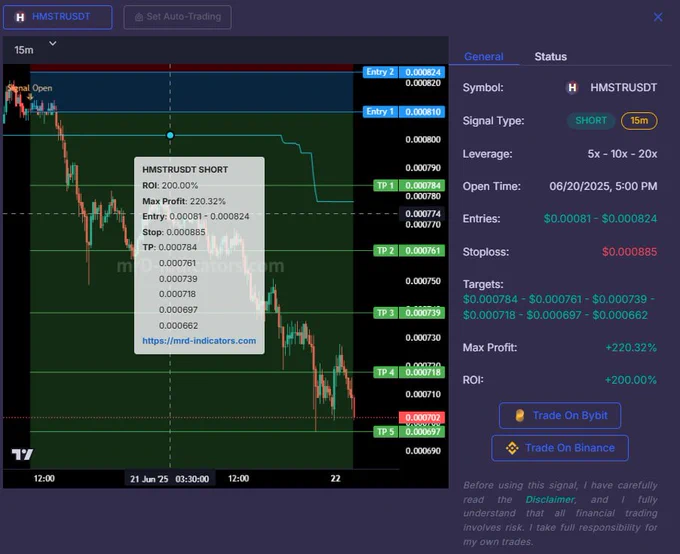Screen dimensions: 680x554
Task: Click the 15m timeframe badge
Action: point(639,121)
